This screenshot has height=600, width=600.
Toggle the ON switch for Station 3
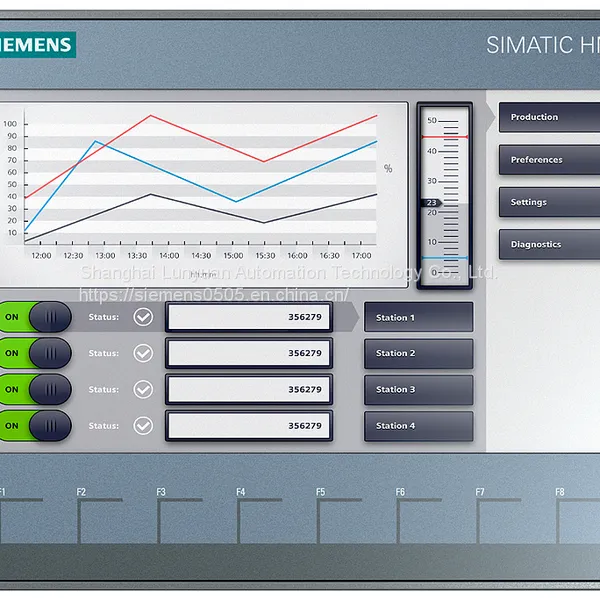[x=35, y=390]
